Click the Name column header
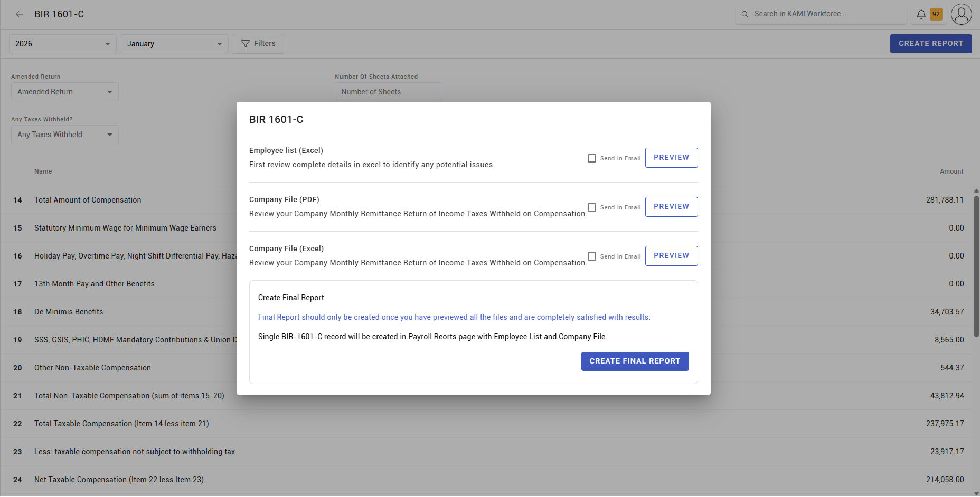Image resolution: width=980 pixels, height=497 pixels. click(x=43, y=171)
